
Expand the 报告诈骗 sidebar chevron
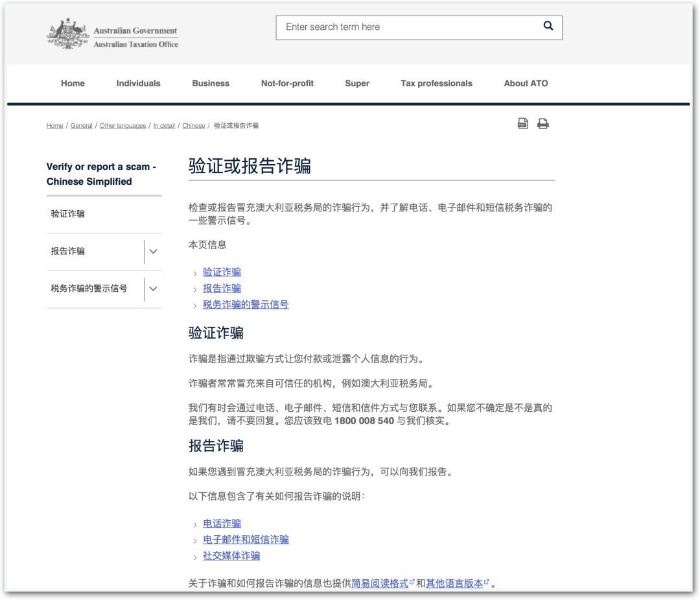click(153, 252)
